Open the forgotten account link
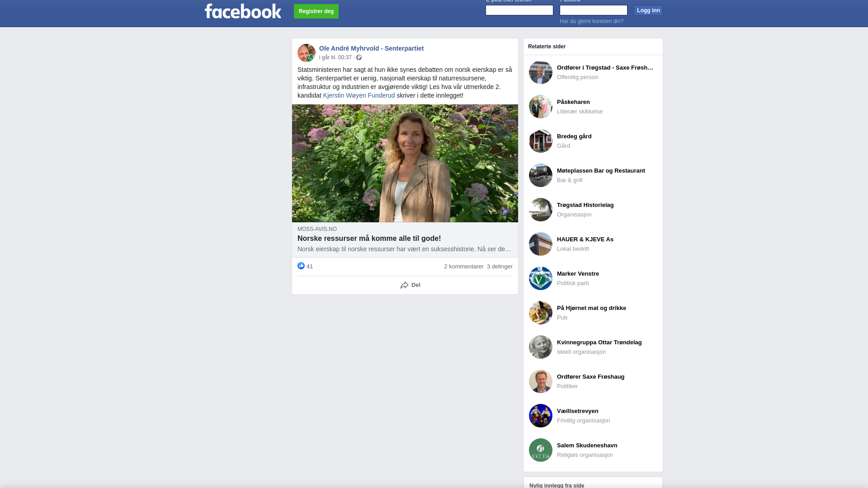 tap(591, 21)
